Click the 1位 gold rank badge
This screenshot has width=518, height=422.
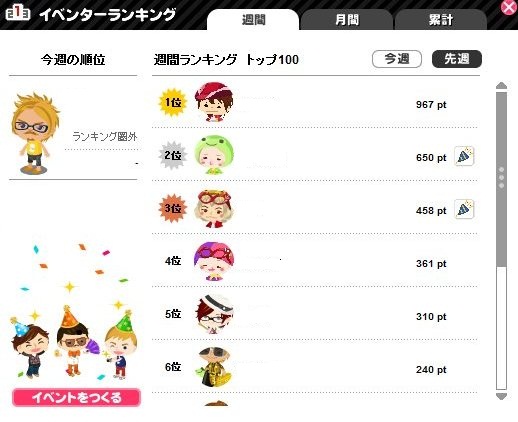pyautogui.click(x=173, y=102)
